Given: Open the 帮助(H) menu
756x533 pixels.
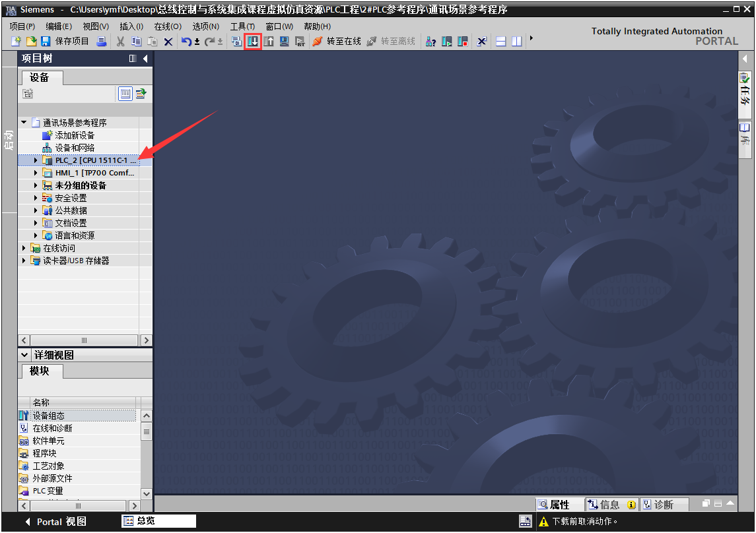Looking at the screenshot, I should pyautogui.click(x=317, y=26).
